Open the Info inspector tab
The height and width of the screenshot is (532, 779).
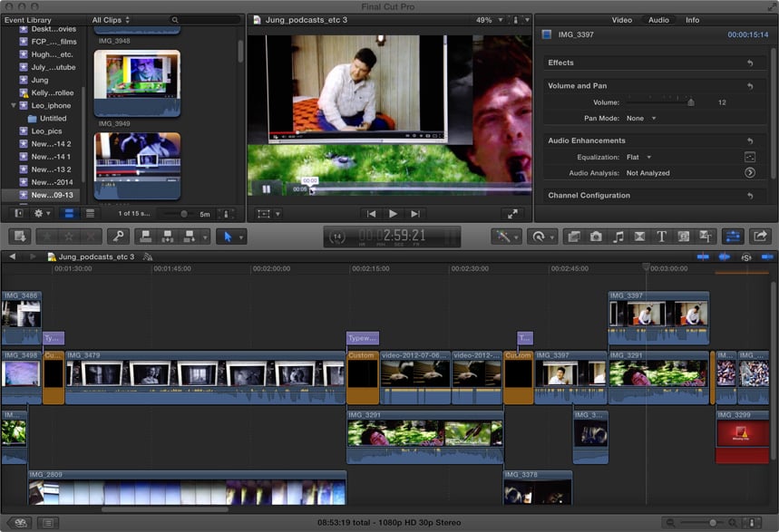pos(692,20)
